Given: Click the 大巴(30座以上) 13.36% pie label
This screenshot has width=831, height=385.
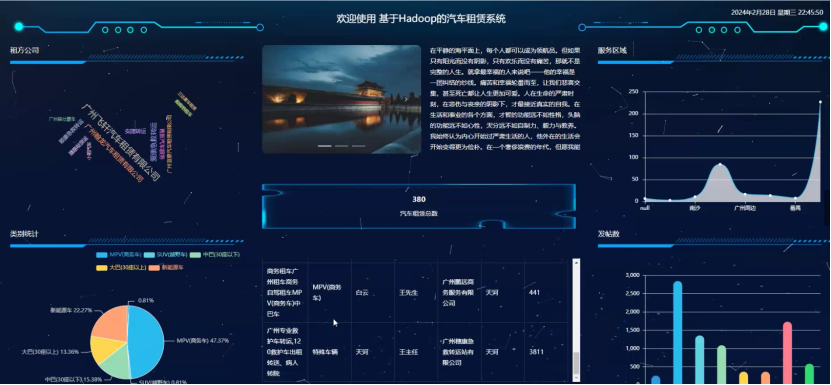Looking at the screenshot, I should click(x=50, y=352).
